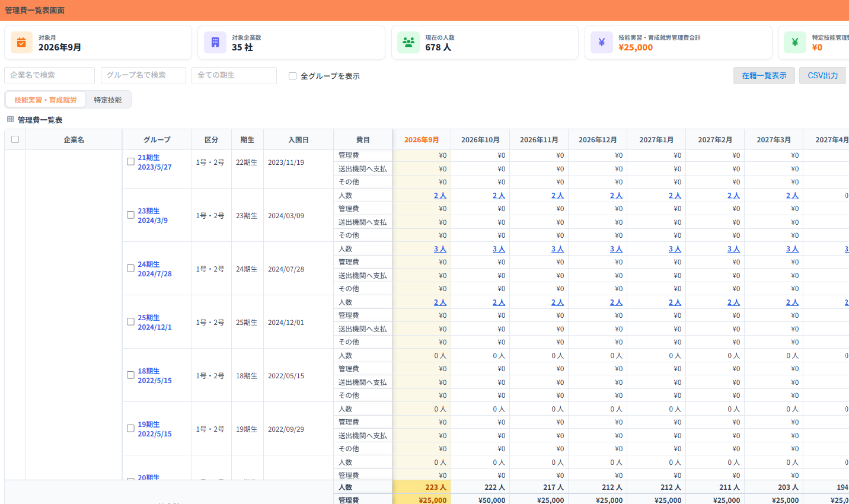The width and height of the screenshot is (849, 504).
Task: Click the purple yen icon for 技能実習管理費合計
Action: (x=602, y=42)
